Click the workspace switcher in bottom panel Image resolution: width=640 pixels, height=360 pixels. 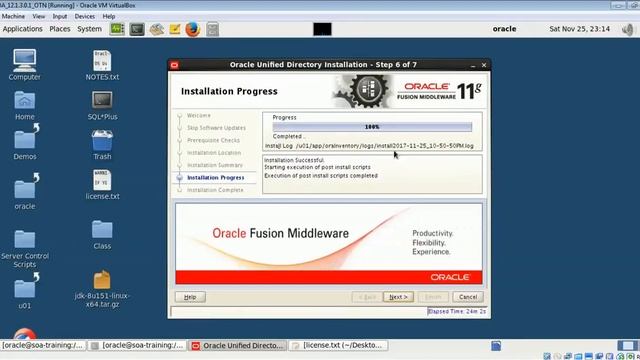[x=627, y=346]
